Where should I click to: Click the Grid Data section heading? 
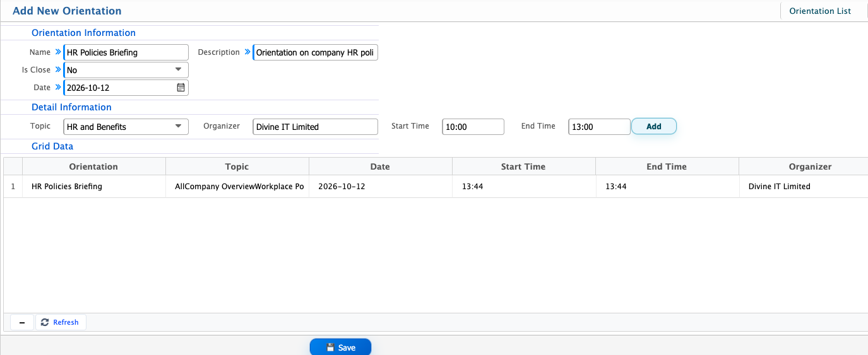click(52, 146)
